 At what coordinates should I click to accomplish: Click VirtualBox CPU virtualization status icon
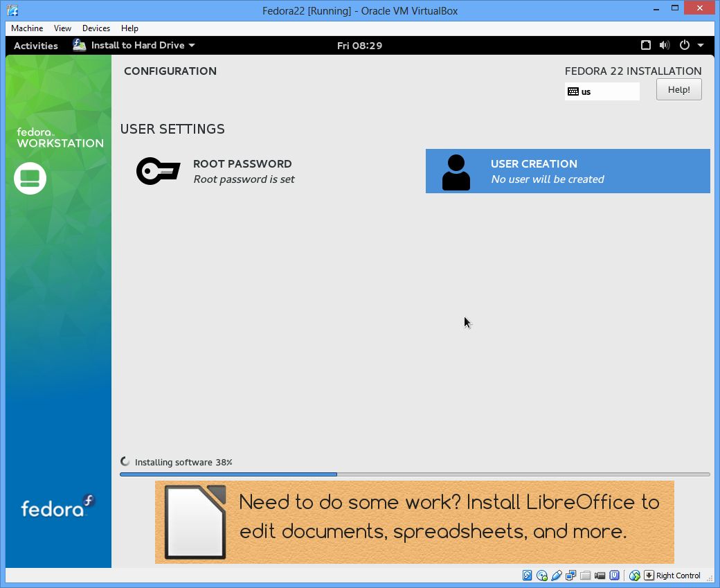tap(614, 575)
